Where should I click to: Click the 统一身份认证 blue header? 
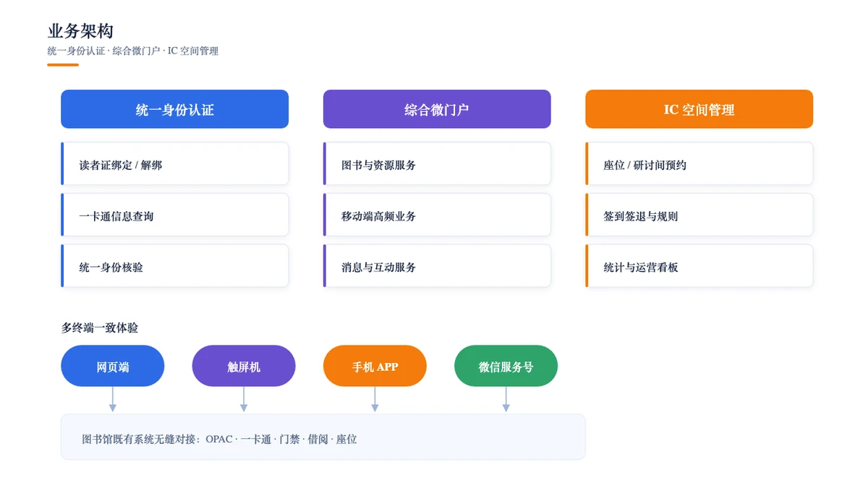[x=174, y=109]
